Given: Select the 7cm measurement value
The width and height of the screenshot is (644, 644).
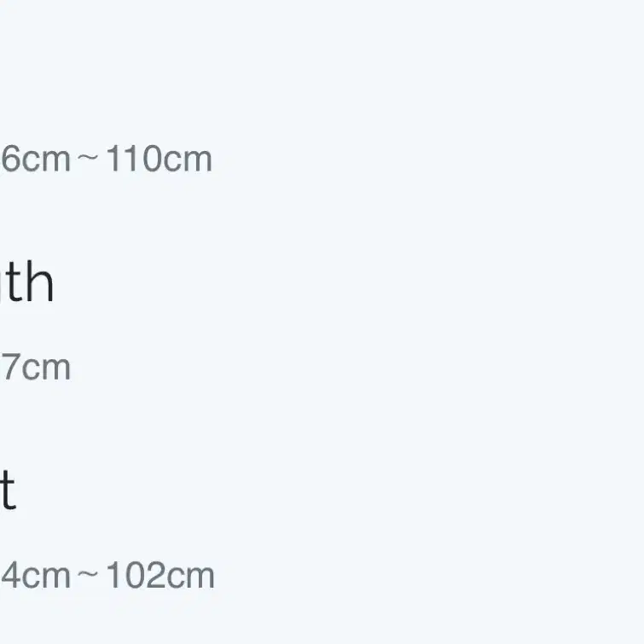Looking at the screenshot, I should click(36, 367).
